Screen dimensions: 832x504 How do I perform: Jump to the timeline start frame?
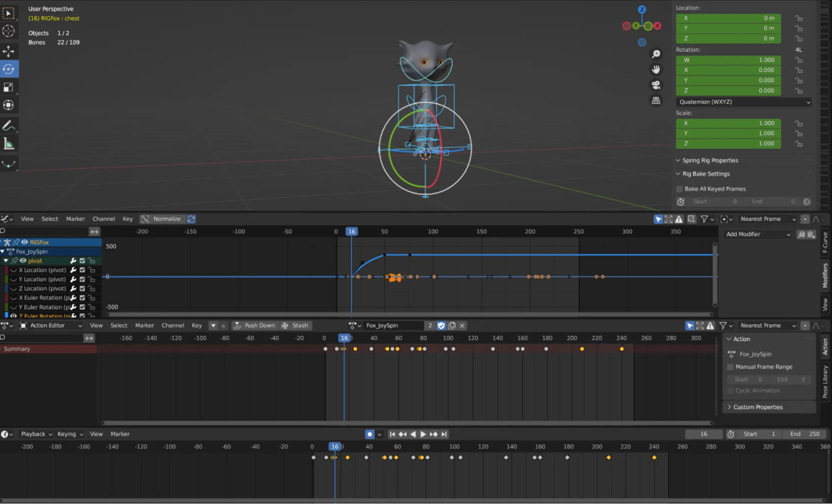[392, 434]
